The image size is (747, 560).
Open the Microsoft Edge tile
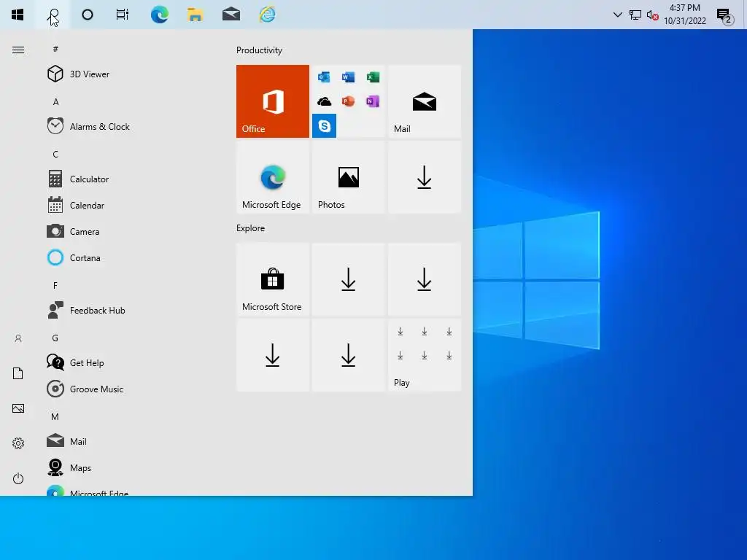[273, 177]
